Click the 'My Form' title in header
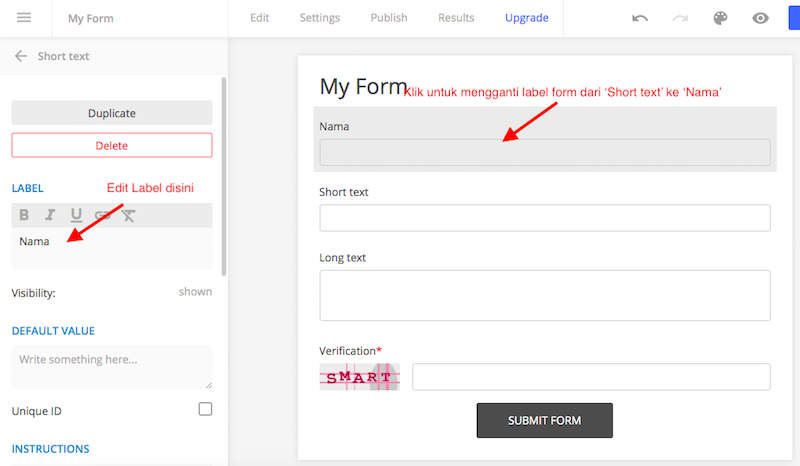The height and width of the screenshot is (466, 800). point(91,18)
